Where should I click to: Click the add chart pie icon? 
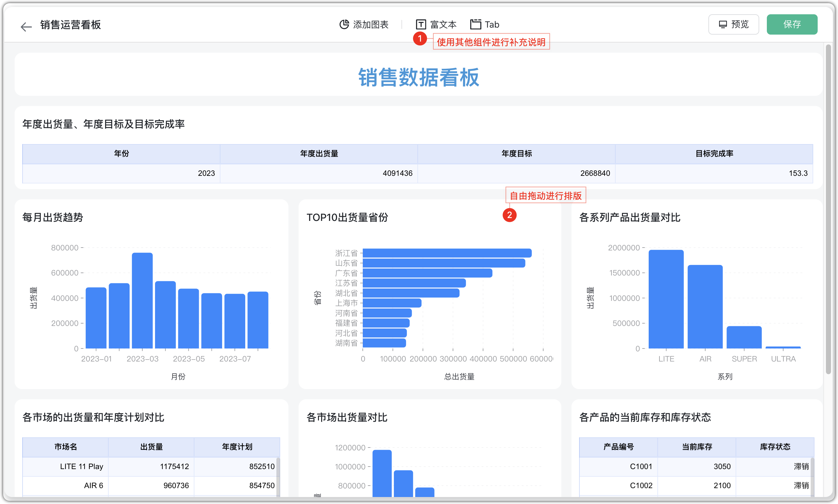[x=344, y=24]
